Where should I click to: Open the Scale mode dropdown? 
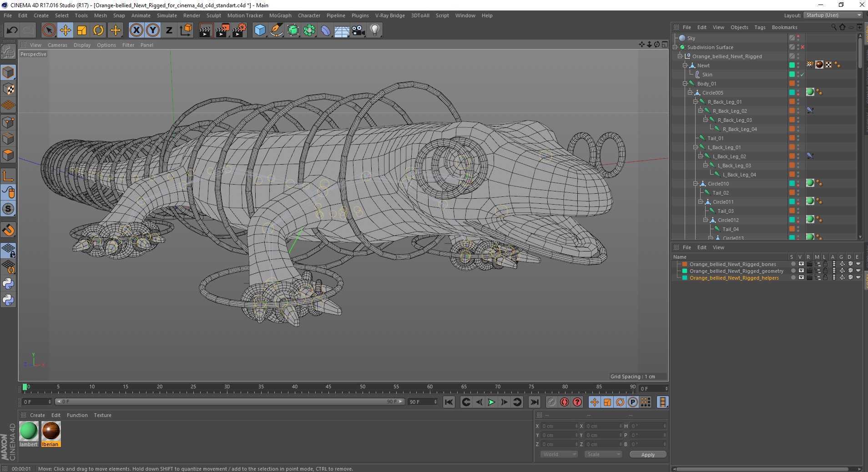[x=603, y=454]
